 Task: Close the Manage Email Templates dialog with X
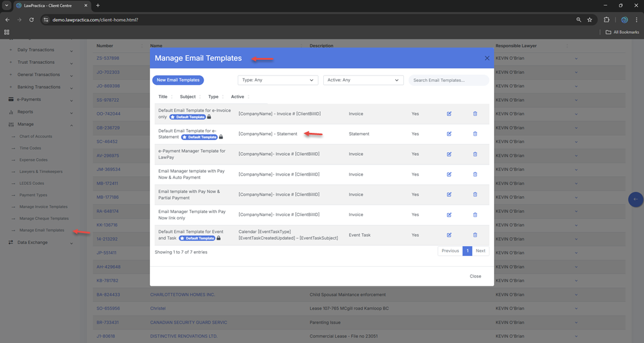coord(487,59)
